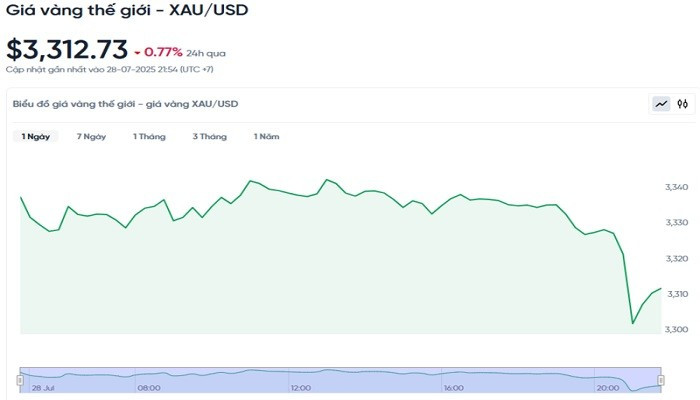Click the 08:00 mark on range navigator
The height and width of the screenshot is (400, 700).
coord(148,387)
